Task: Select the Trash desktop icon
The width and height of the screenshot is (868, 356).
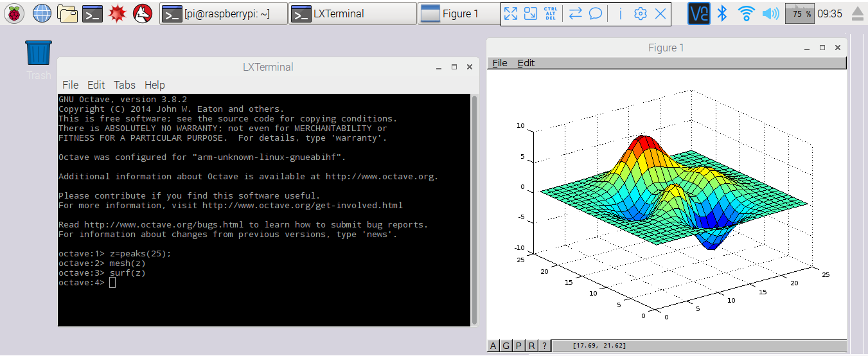Action: coord(39,60)
